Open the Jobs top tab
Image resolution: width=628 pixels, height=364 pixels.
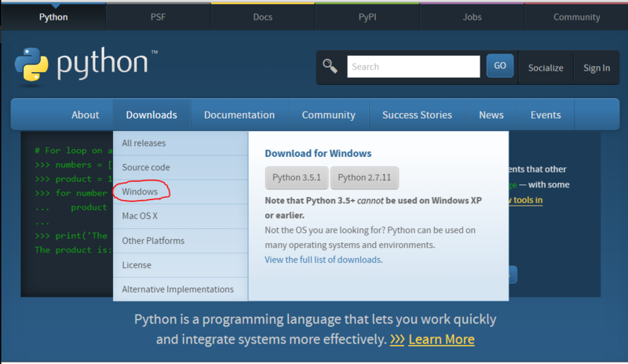(472, 16)
